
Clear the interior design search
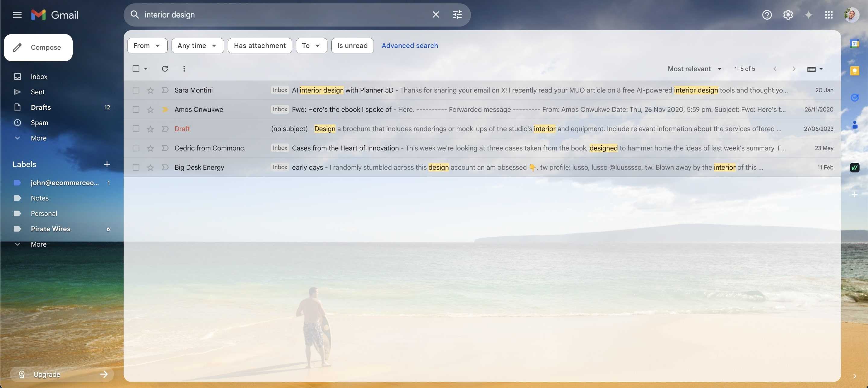pyautogui.click(x=436, y=14)
